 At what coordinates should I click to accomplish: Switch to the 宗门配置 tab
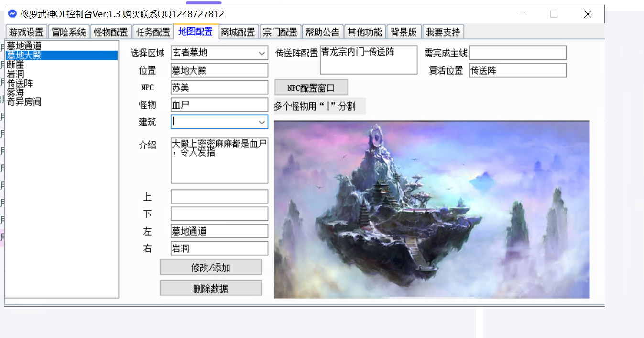tap(280, 33)
